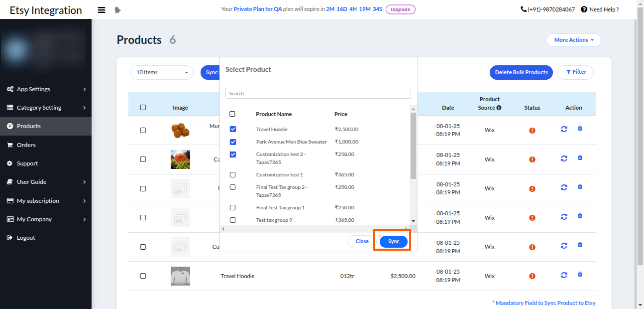Check the Customization test 1 checkbox
Image resolution: width=644 pixels, height=309 pixels.
coord(232,174)
